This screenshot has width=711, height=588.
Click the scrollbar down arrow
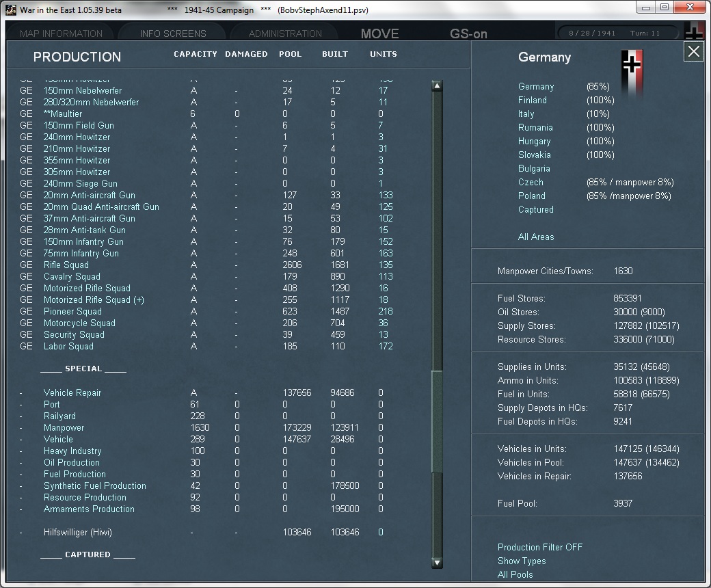point(437,563)
